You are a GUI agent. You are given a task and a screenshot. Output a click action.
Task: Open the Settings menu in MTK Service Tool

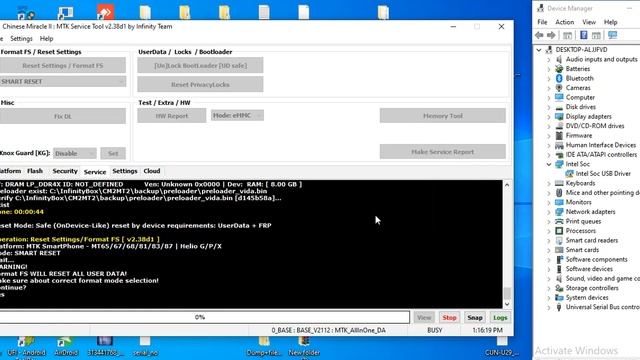pos(21,39)
